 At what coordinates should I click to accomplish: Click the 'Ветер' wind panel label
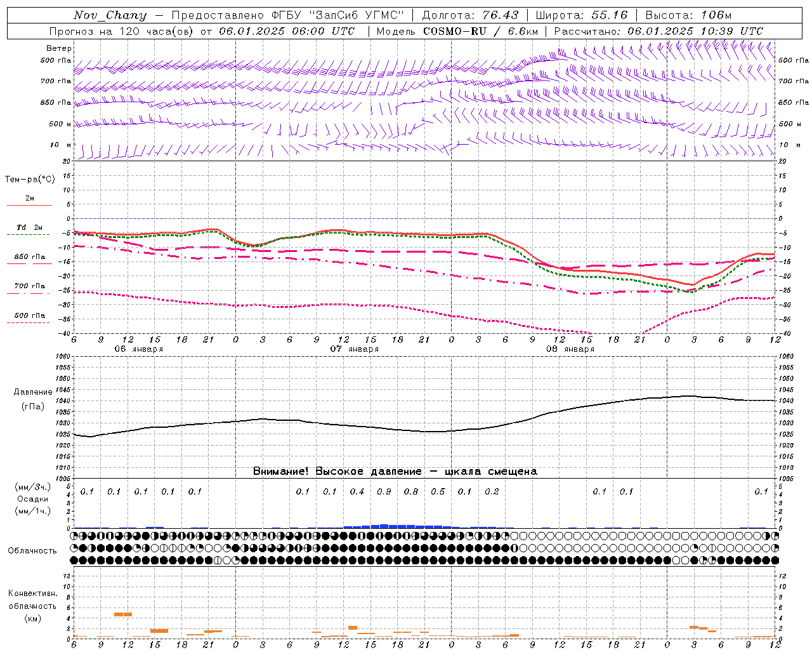point(59,48)
